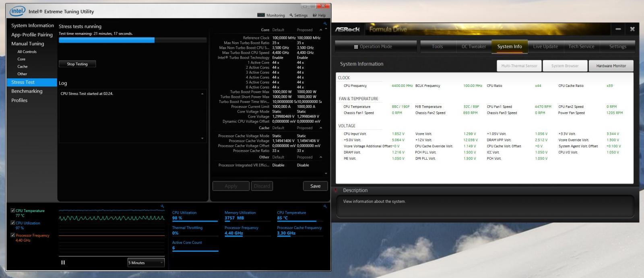The width and height of the screenshot is (644, 278).
Task: Switch to the Tools tab in Formula Drive
Action: 438,47
